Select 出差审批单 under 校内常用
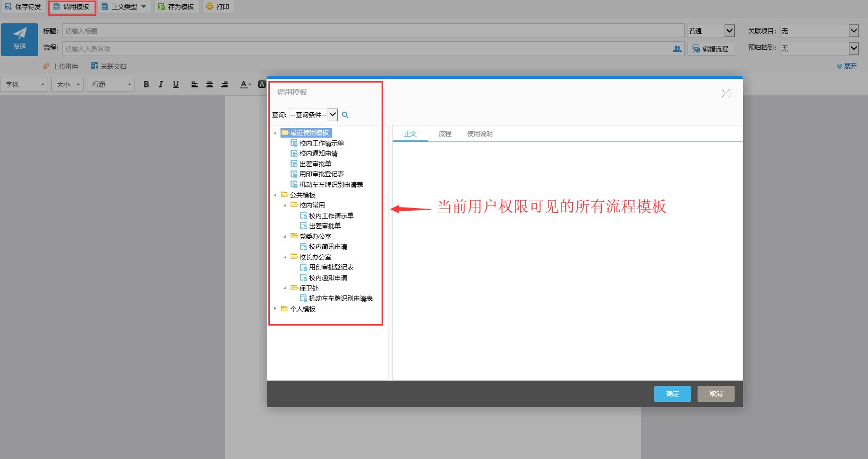Screen dimensions: 868x459 click(324, 226)
